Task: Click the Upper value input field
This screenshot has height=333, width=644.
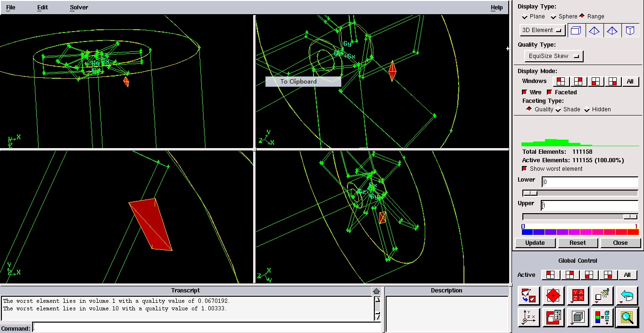Action: pyautogui.click(x=590, y=206)
